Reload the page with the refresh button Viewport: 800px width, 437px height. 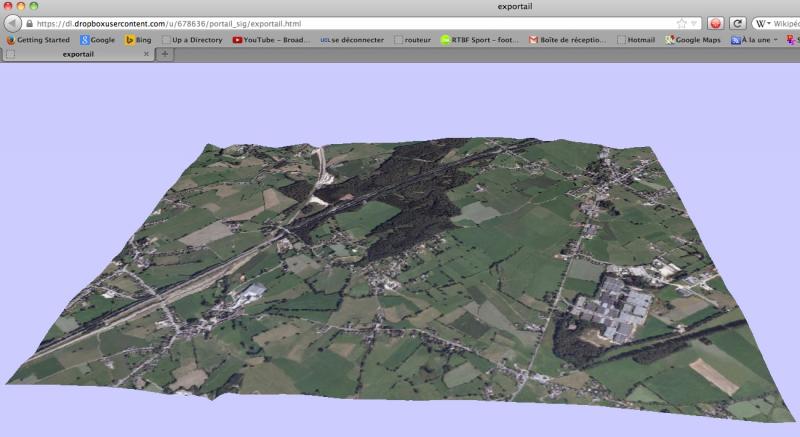[x=738, y=23]
